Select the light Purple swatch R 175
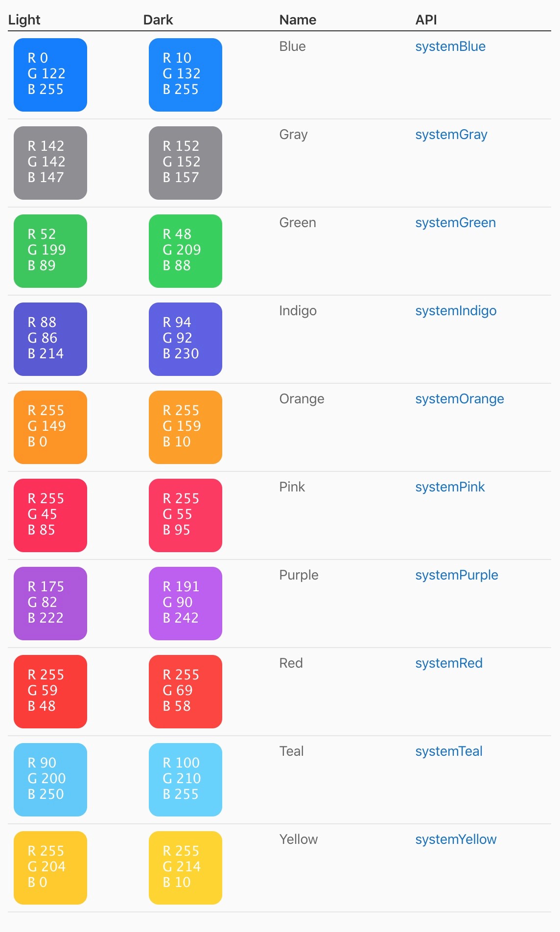Screen dimensions: 560x932 point(50,604)
